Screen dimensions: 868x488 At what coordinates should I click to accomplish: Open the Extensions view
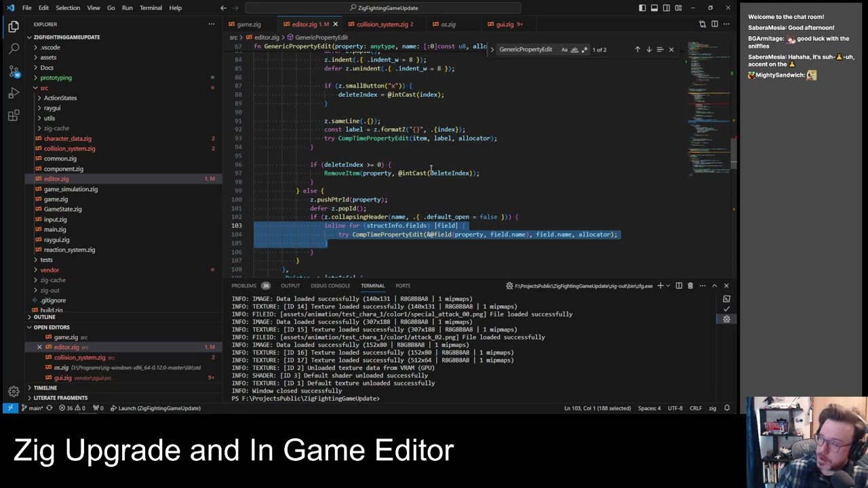pos(14,116)
